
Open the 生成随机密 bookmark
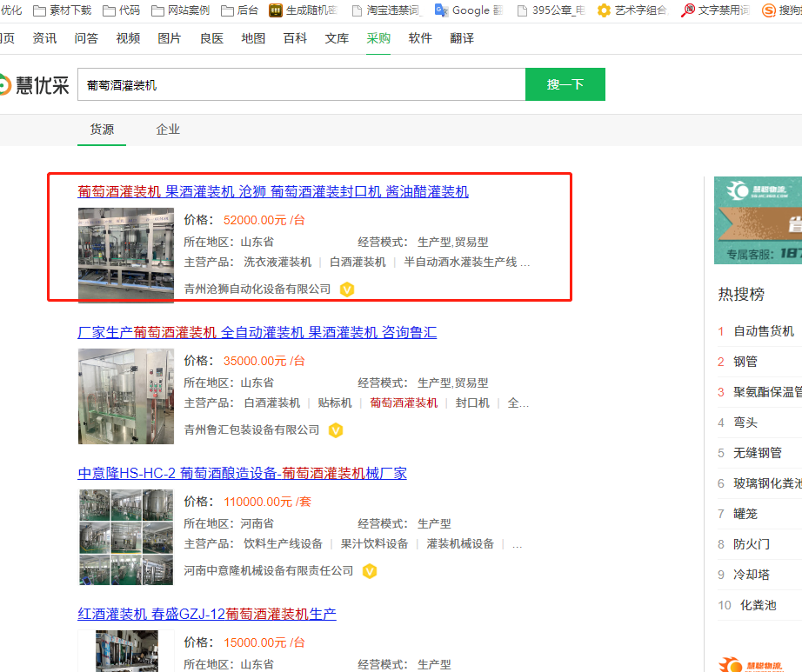(304, 10)
